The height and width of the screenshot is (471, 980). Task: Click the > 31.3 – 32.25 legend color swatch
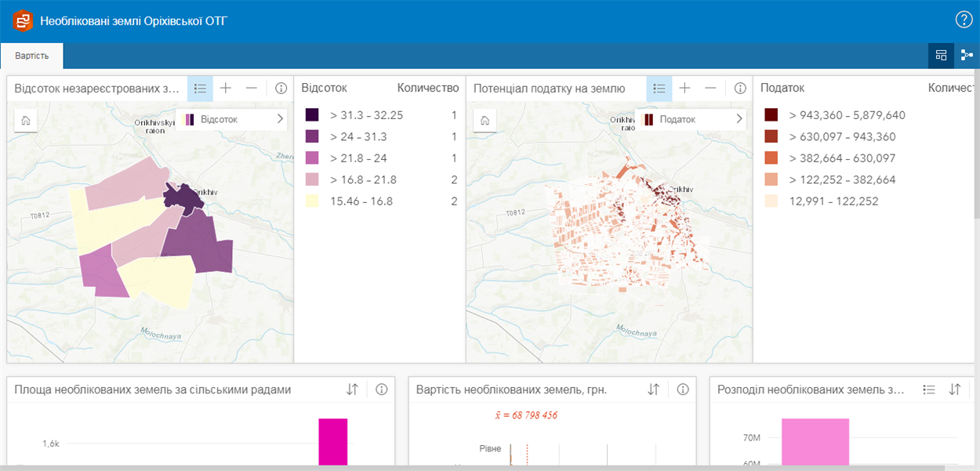pyautogui.click(x=312, y=115)
